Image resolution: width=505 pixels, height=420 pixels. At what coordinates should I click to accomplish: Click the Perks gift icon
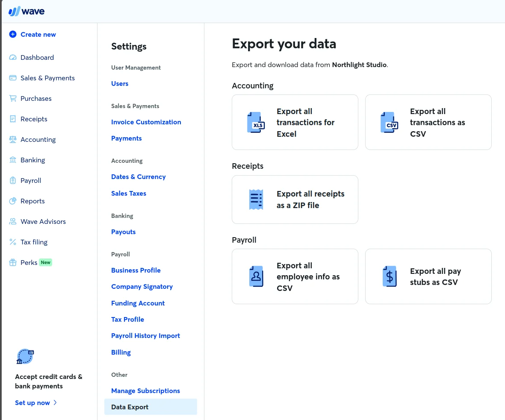pyautogui.click(x=13, y=263)
